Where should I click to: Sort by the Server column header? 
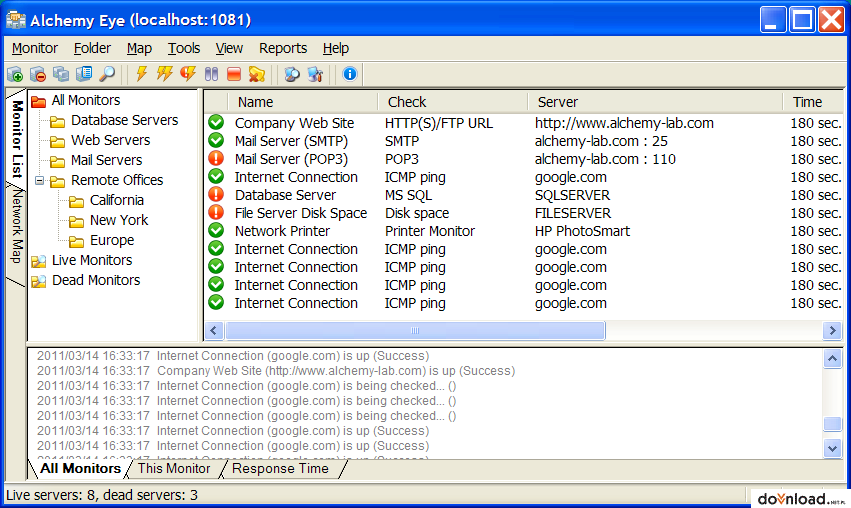pyautogui.click(x=655, y=102)
